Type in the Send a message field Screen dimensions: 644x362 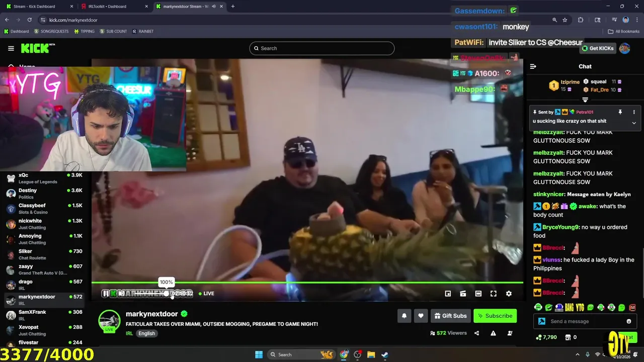click(586, 321)
